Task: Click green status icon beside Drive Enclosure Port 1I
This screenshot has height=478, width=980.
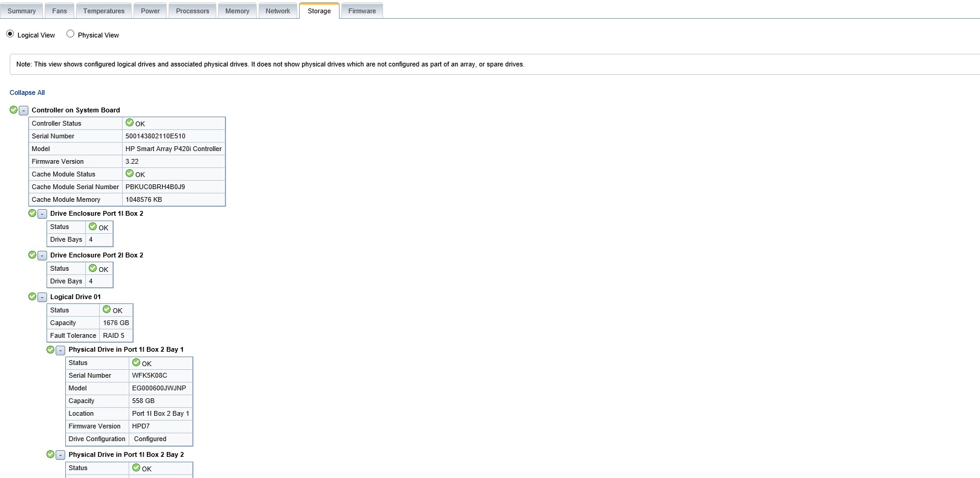Action: 33,213
